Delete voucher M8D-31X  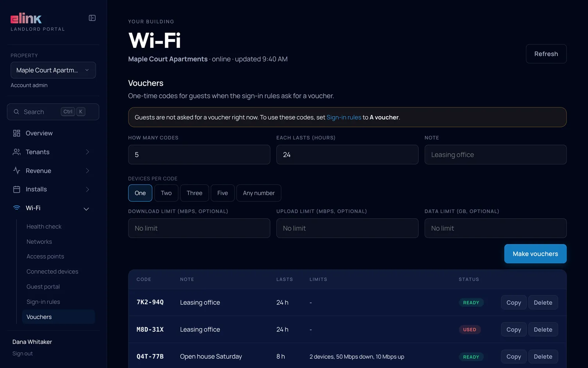click(543, 330)
